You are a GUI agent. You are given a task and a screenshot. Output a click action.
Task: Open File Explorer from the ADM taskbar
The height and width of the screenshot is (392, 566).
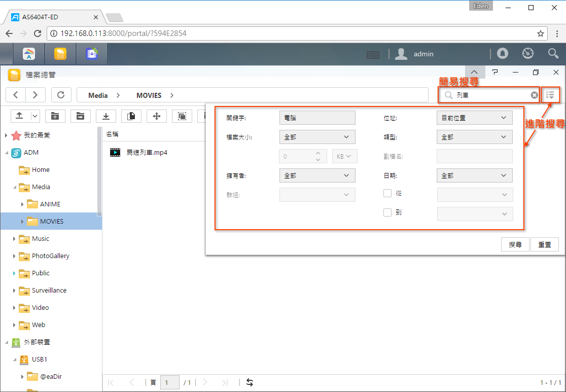pos(60,54)
